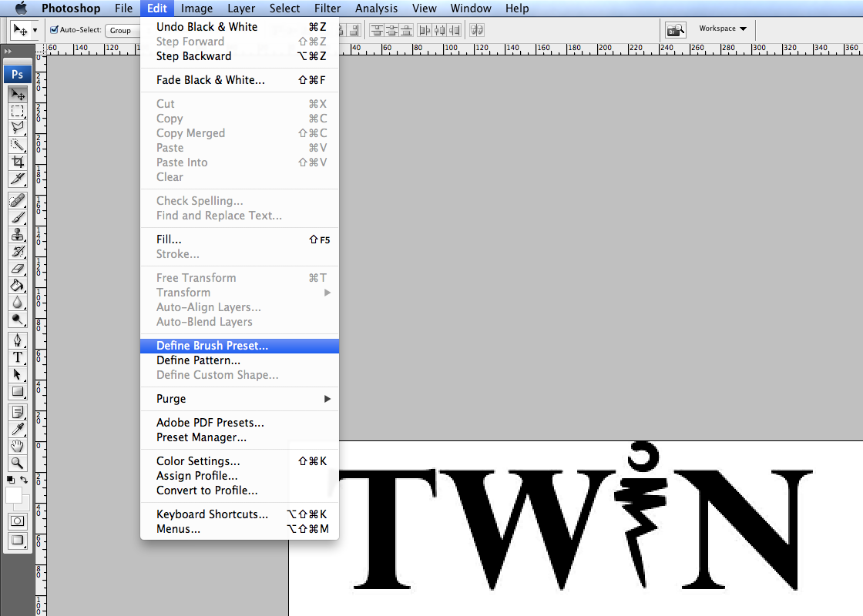Select the Rectangle shape tool
This screenshot has width=863, height=616.
pyautogui.click(x=18, y=392)
